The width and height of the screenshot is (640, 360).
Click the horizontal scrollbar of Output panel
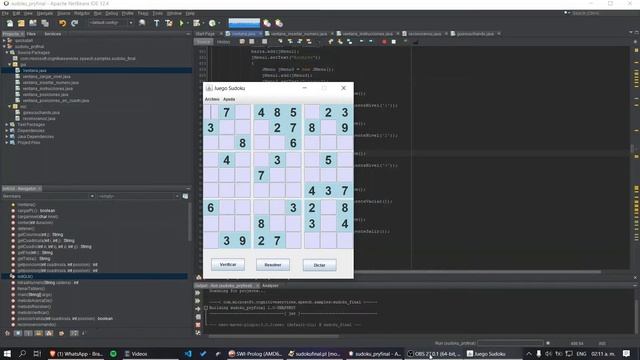coord(273,336)
